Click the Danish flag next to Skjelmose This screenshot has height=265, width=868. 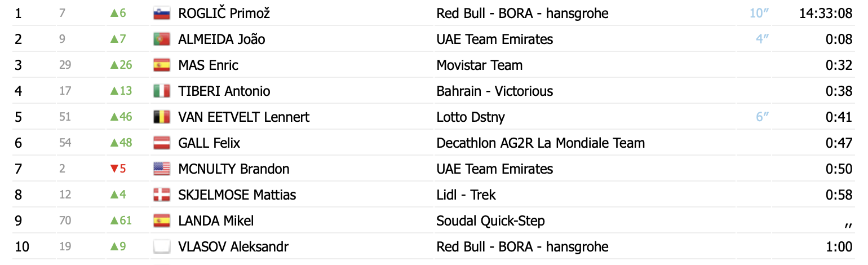pyautogui.click(x=162, y=195)
